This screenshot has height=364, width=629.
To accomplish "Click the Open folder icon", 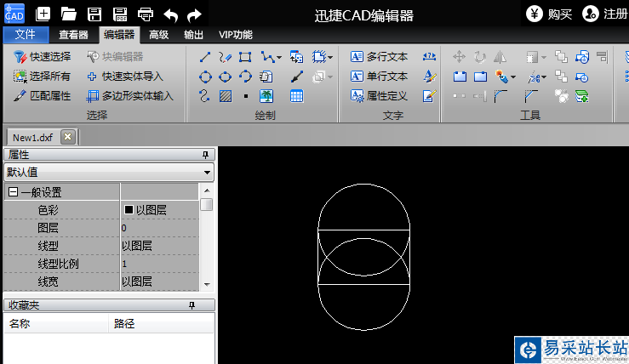I will tap(69, 14).
